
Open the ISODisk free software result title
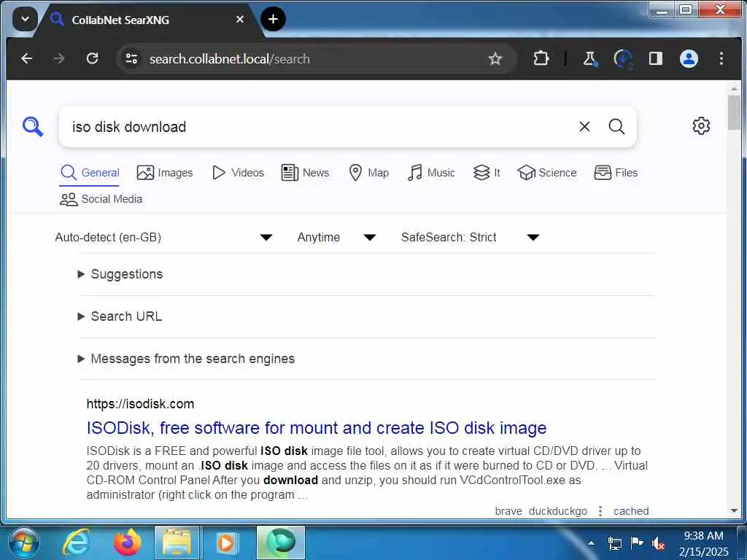tap(317, 427)
